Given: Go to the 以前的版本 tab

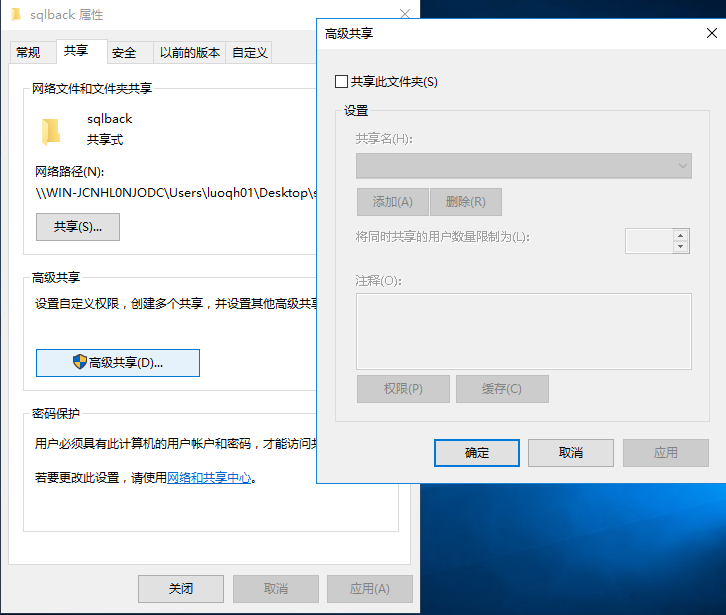Looking at the screenshot, I should click(x=190, y=52).
